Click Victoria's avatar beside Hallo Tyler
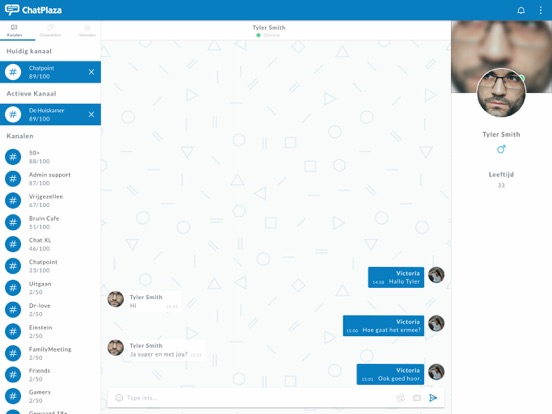 [436, 275]
